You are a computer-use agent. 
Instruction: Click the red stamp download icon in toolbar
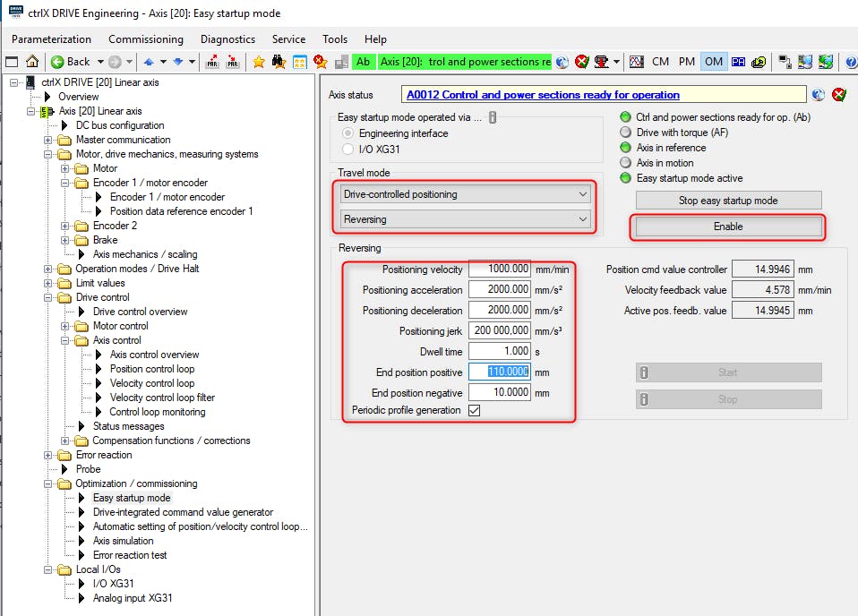pos(601,62)
